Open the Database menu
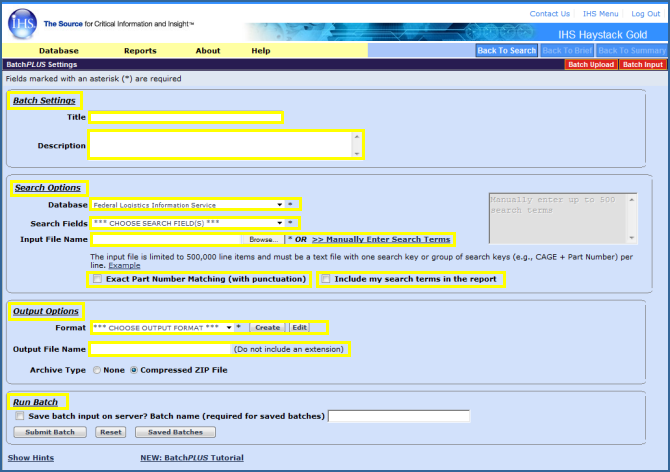The width and height of the screenshot is (670, 472). (59, 51)
